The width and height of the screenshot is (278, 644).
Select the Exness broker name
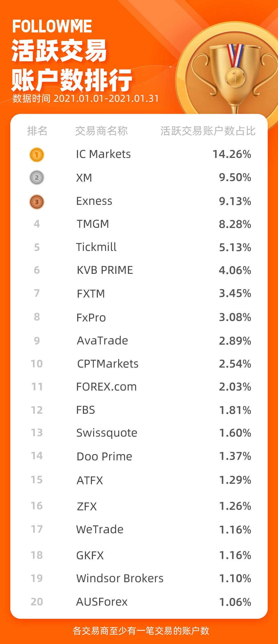pos(94,201)
